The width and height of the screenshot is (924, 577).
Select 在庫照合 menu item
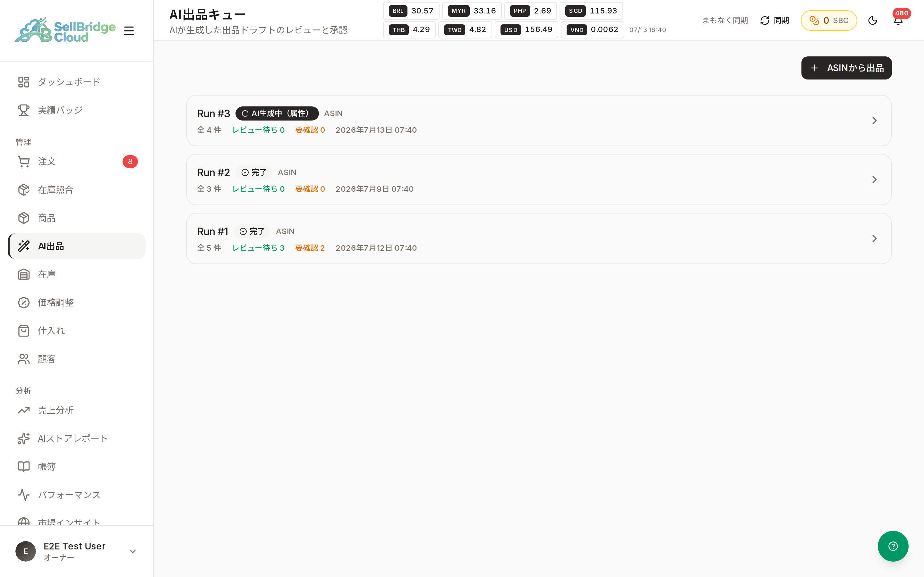[77, 190]
